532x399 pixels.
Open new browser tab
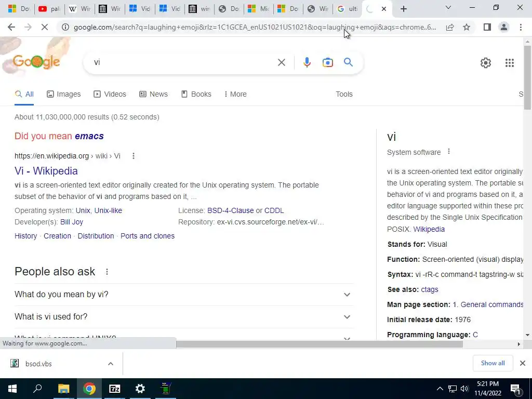403,9
